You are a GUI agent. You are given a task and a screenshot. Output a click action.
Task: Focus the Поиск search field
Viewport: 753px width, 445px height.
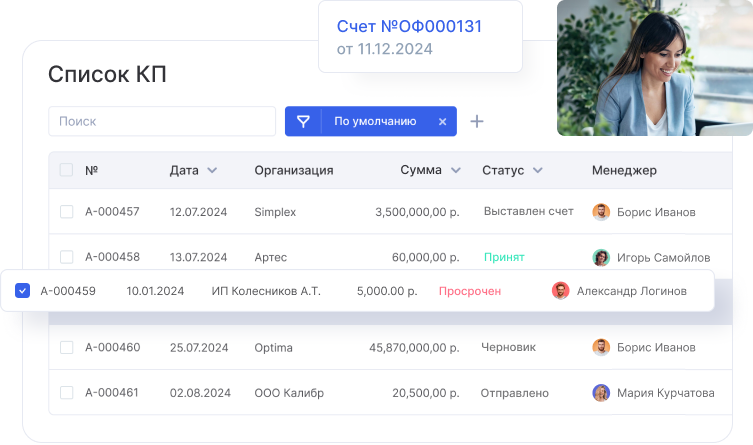[x=162, y=121]
